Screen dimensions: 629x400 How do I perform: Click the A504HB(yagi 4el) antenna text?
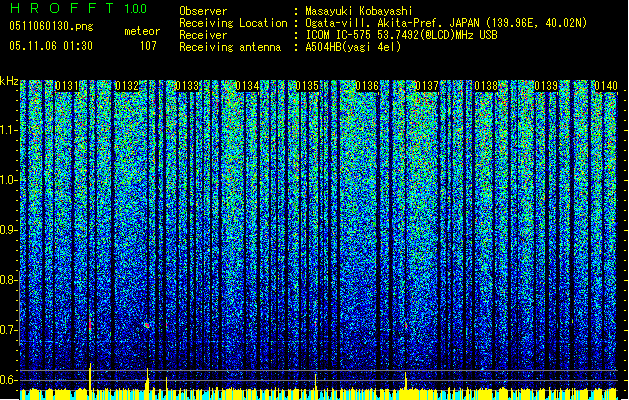[353, 47]
